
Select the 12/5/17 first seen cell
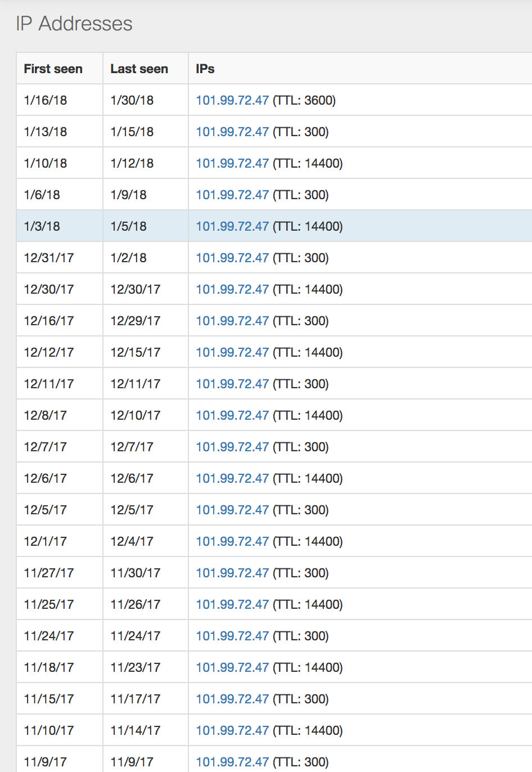60,510
